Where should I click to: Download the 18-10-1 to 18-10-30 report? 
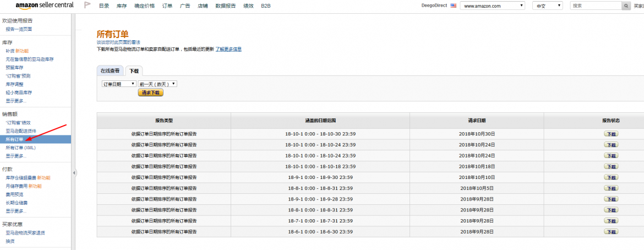[610, 134]
